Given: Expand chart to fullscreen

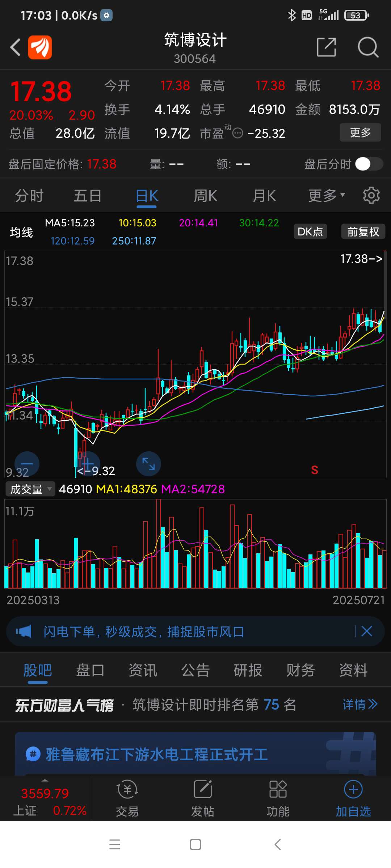Looking at the screenshot, I should point(148,464).
